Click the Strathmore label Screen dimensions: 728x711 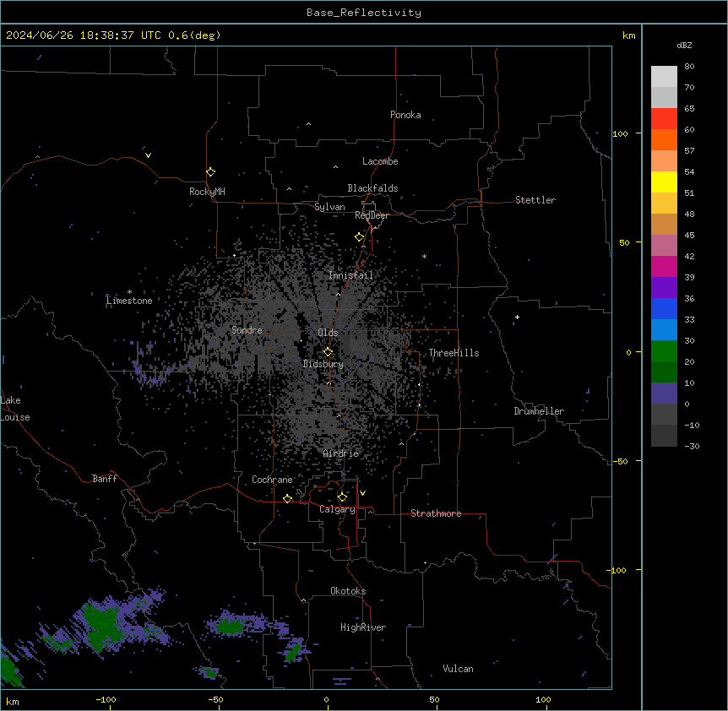point(436,513)
